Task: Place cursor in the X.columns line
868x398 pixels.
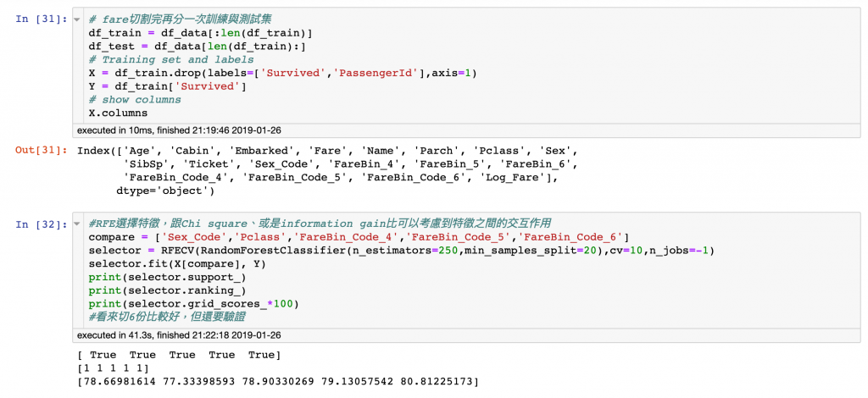Action: (118, 113)
